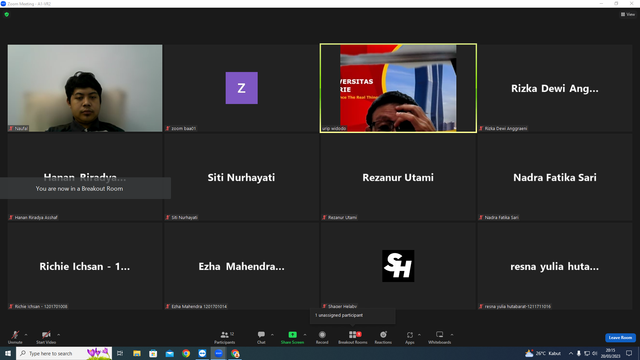Viewport: 640px width, 360px height.
Task: Open the Participants panel
Action: [x=225, y=337]
